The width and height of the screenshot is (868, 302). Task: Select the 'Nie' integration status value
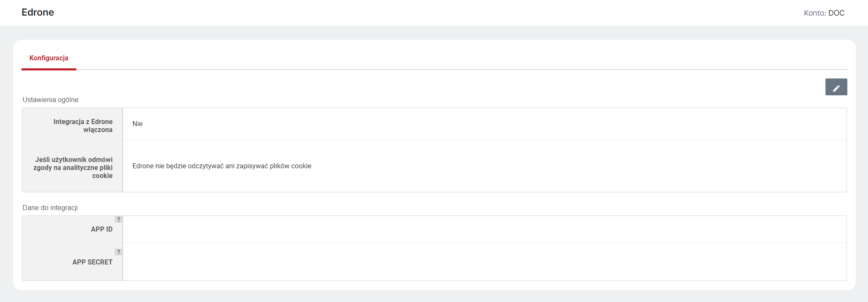point(137,124)
